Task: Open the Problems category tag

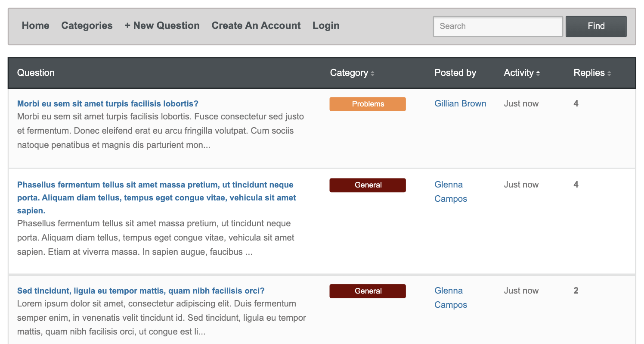Action: click(367, 104)
